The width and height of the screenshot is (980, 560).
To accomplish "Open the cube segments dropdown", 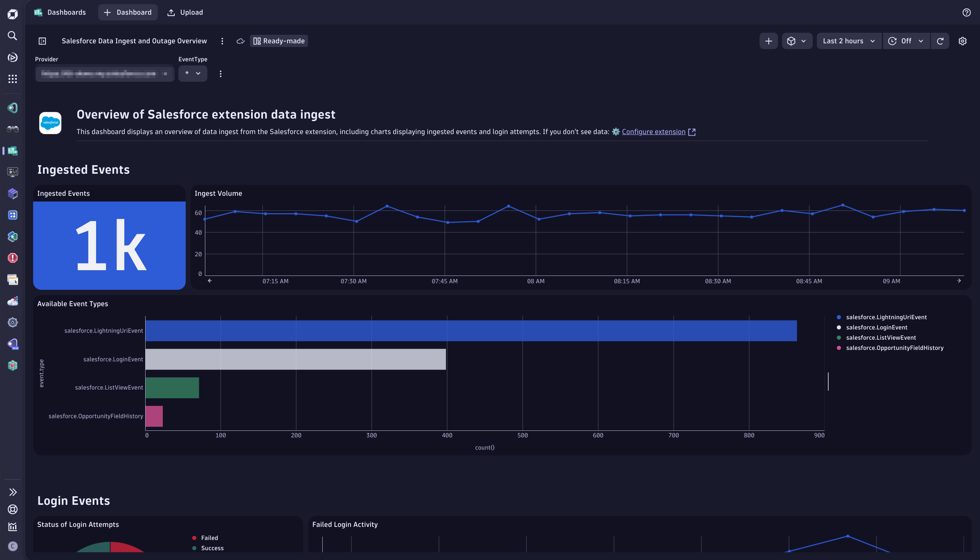I will [x=797, y=41].
